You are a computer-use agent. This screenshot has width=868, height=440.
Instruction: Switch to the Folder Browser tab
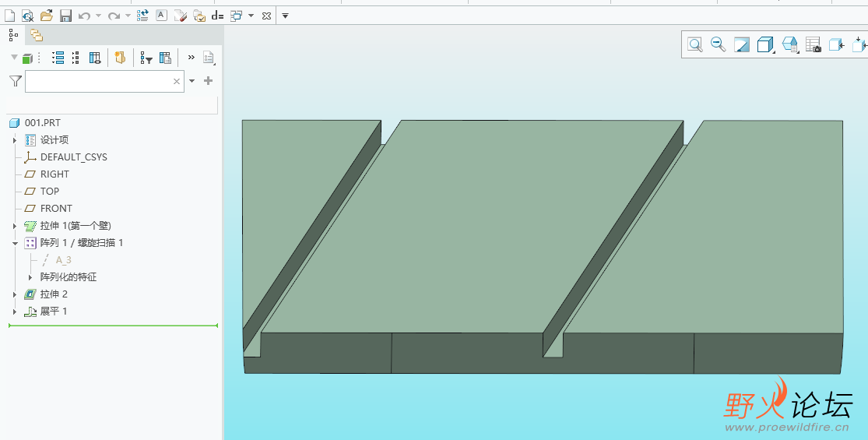point(37,35)
